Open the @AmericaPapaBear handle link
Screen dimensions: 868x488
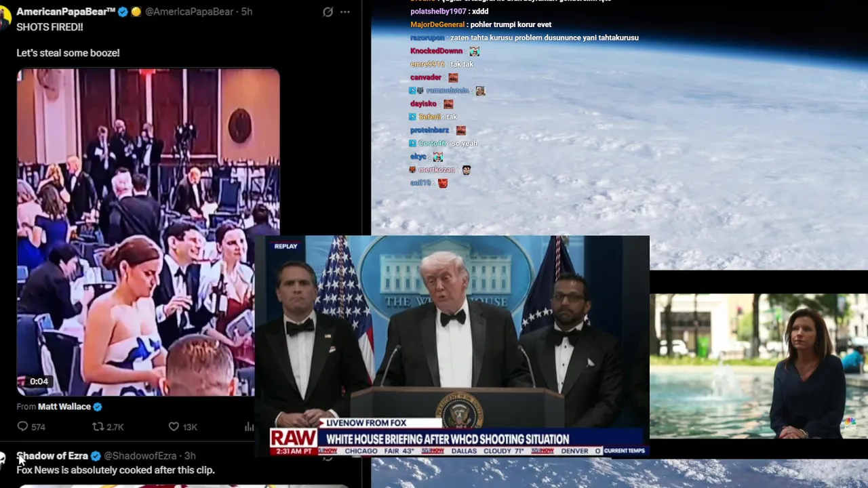click(x=189, y=12)
